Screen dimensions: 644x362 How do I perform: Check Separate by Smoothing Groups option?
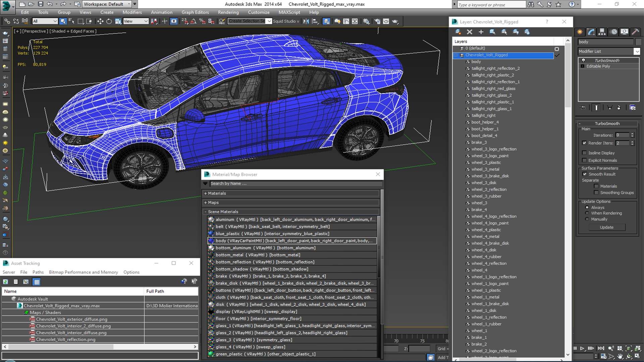tap(596, 192)
